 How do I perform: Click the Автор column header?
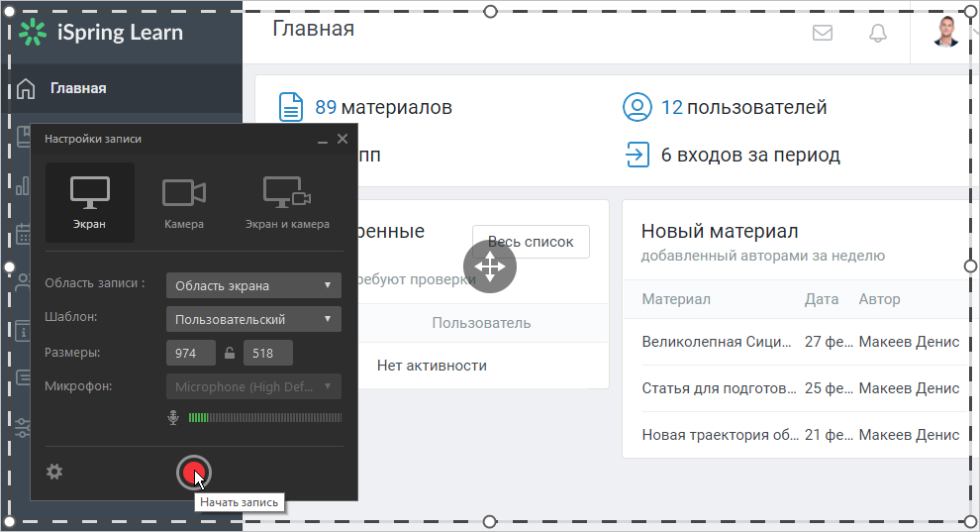point(879,299)
